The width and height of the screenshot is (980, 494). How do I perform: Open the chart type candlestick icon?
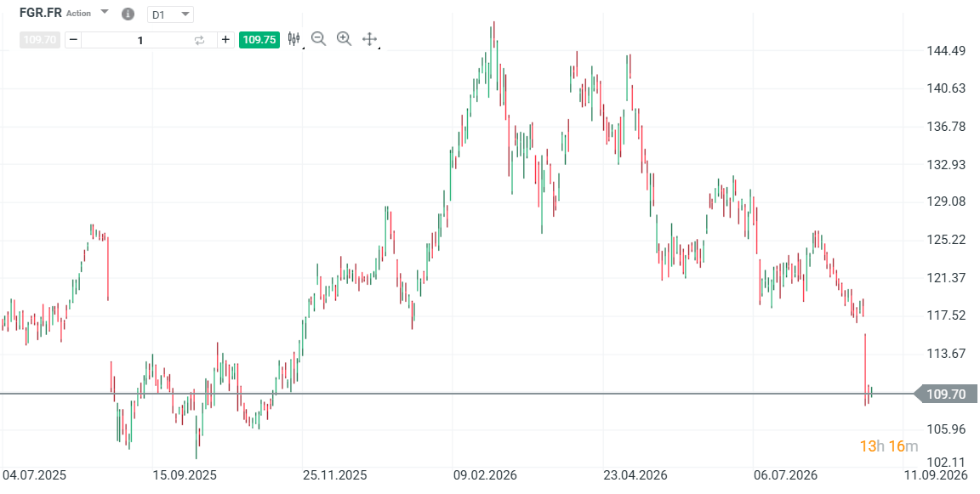point(293,39)
